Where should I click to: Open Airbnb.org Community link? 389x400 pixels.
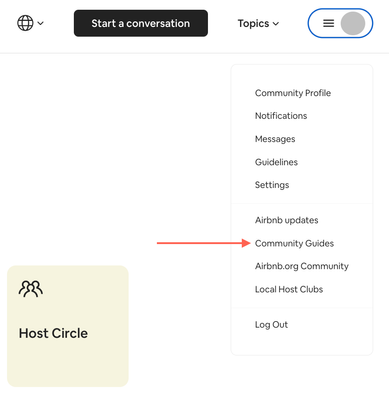[x=302, y=266]
